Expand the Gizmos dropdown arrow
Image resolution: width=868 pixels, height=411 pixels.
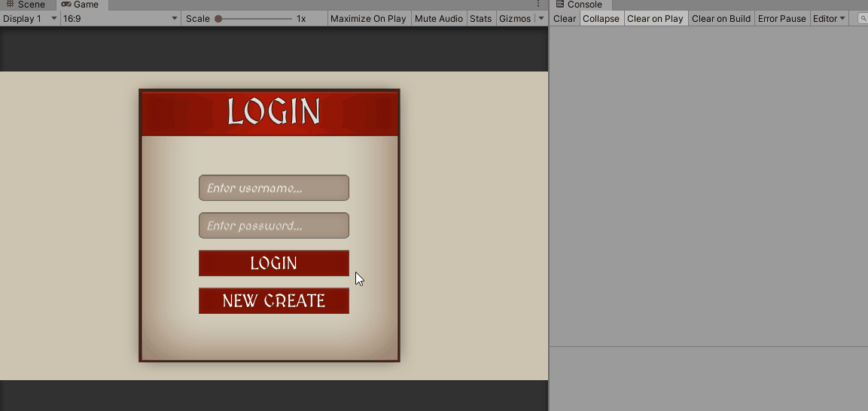pyautogui.click(x=541, y=18)
